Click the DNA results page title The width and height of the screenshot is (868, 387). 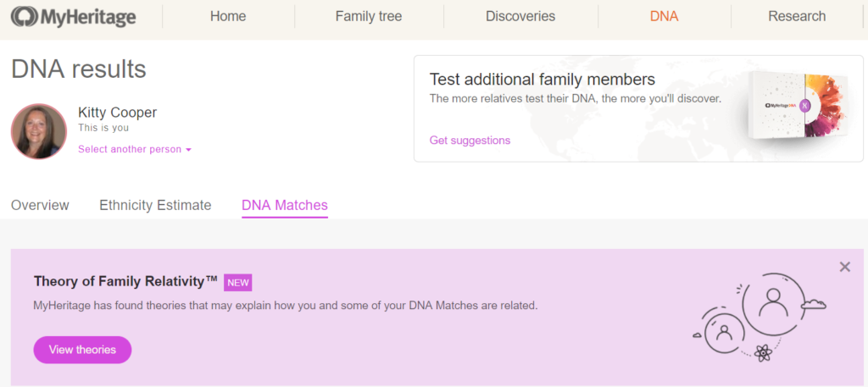pos(79,69)
